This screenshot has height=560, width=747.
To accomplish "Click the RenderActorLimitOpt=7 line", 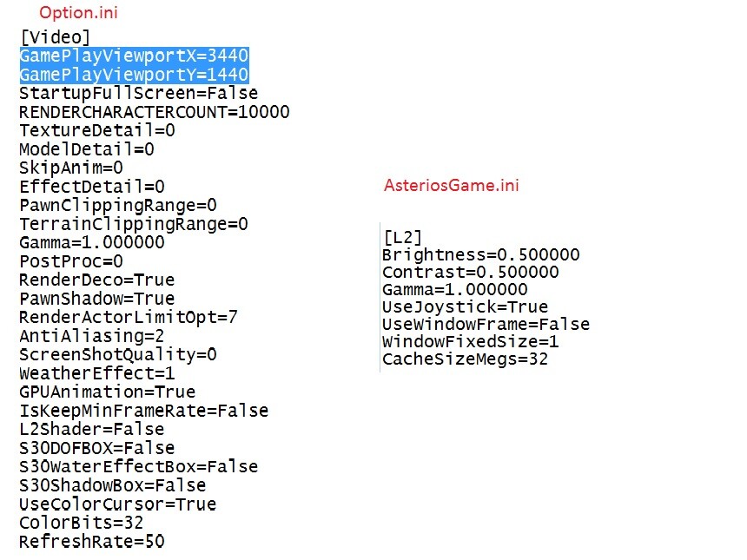I will (128, 318).
